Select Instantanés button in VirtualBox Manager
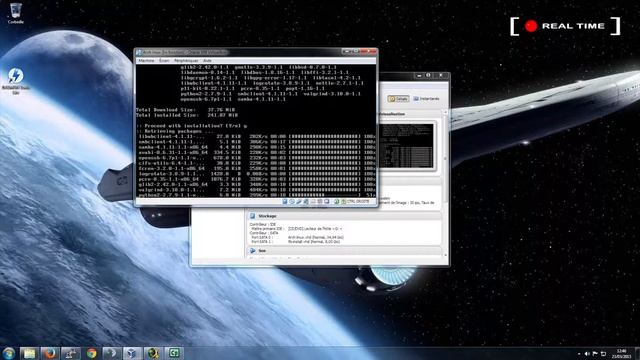 tap(427, 99)
